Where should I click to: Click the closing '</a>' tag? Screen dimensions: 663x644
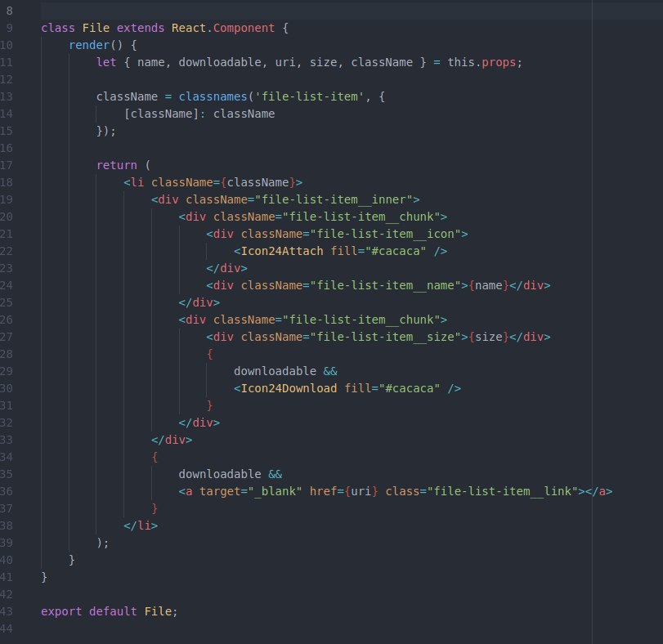click(598, 491)
